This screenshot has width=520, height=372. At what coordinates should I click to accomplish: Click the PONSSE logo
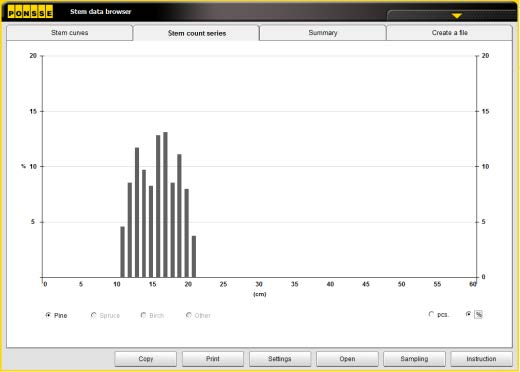[30, 12]
